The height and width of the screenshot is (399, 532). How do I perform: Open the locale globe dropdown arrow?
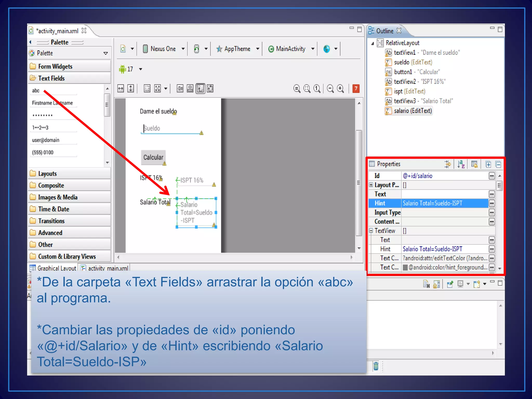336,49
